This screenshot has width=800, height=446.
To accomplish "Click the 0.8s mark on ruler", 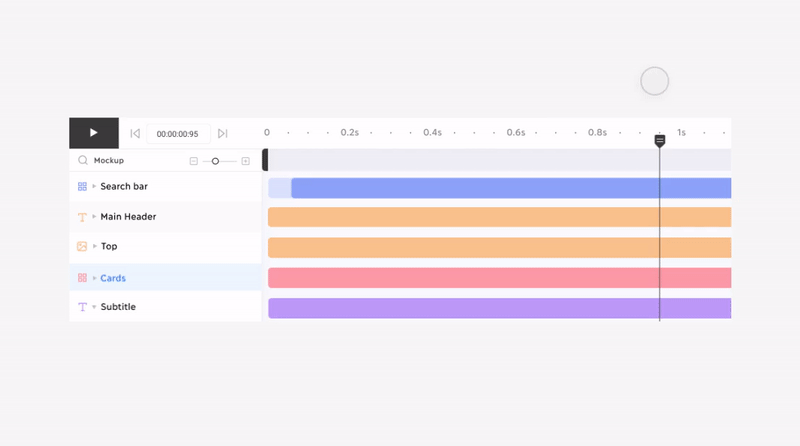I will [x=597, y=133].
